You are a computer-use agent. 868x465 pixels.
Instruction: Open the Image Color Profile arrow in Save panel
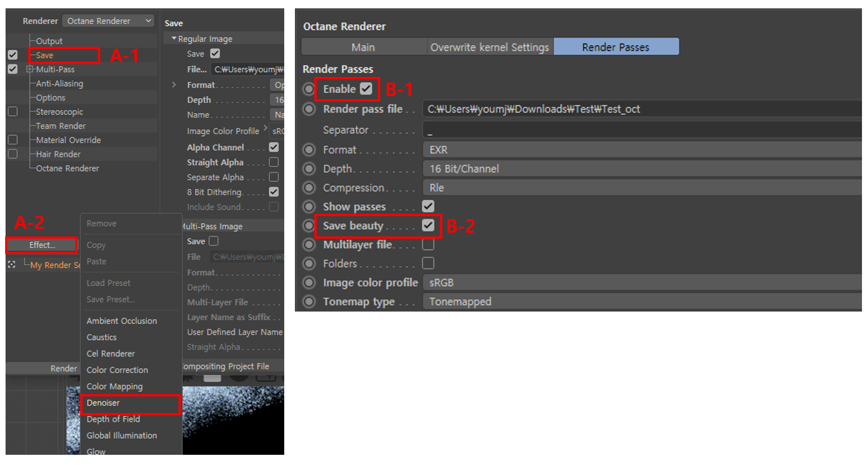[266, 128]
